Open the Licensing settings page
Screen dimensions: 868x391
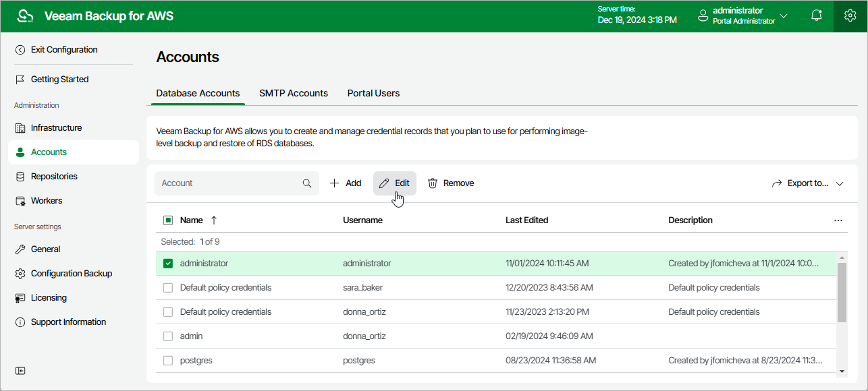[x=49, y=298]
